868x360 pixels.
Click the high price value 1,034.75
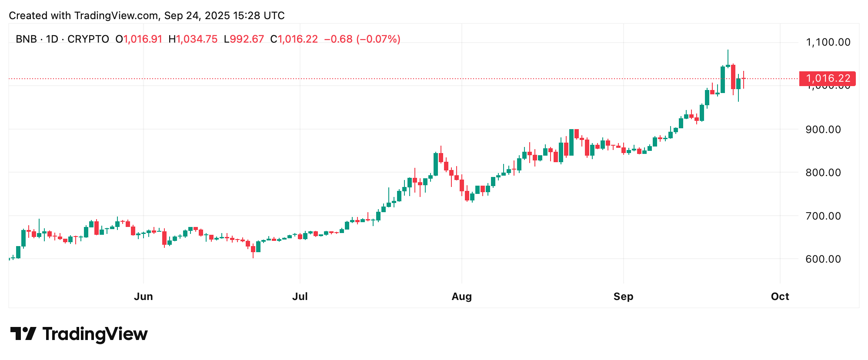[197, 39]
